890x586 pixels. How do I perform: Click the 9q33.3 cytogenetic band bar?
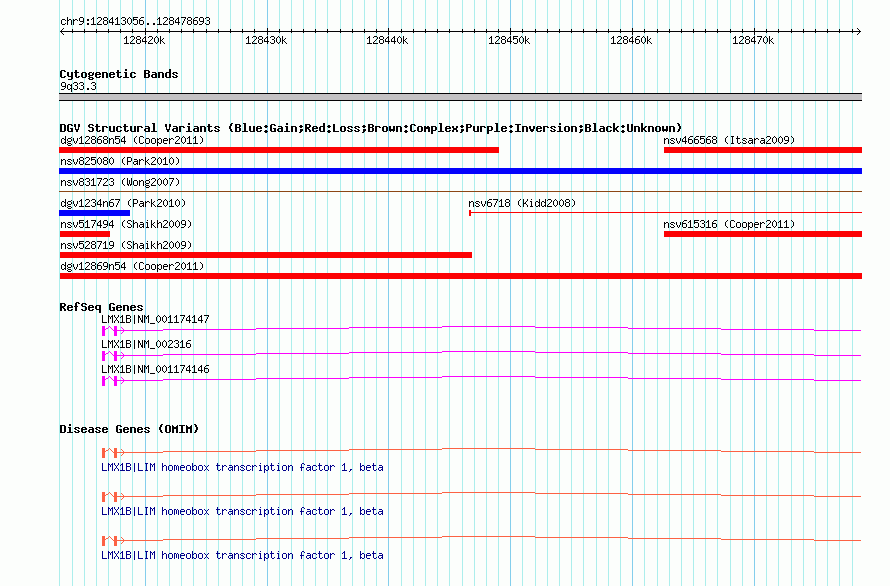coord(460,97)
